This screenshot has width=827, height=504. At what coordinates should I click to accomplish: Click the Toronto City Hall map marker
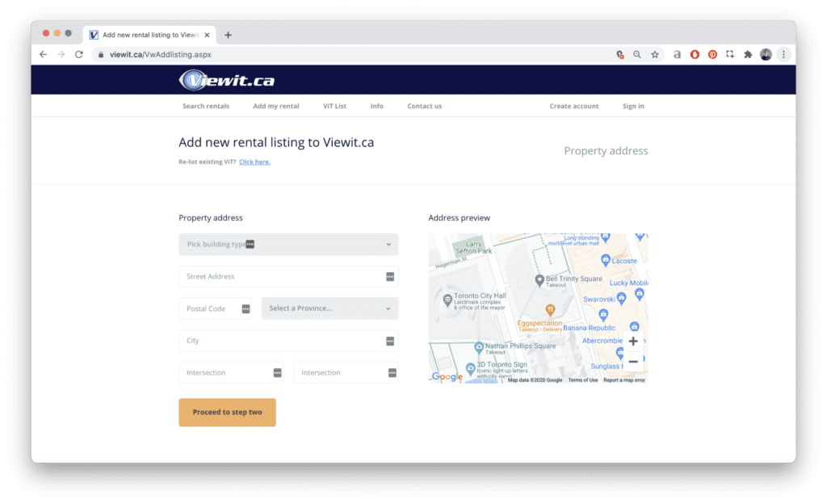tap(447, 300)
